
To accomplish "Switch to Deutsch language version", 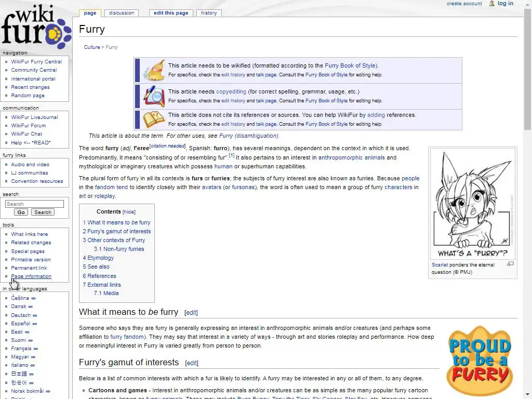I will click(21, 315).
